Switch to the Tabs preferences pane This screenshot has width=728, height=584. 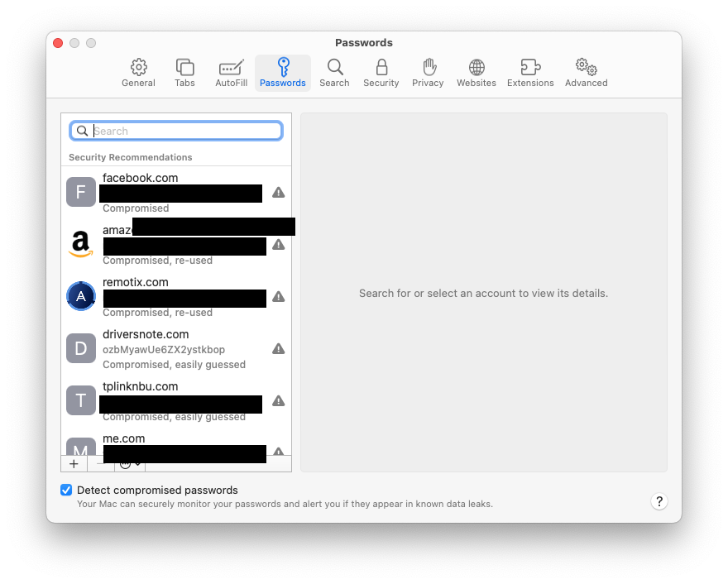tap(184, 73)
